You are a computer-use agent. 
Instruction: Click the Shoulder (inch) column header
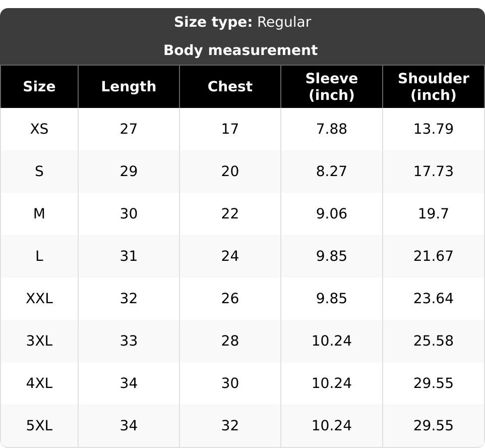click(434, 86)
